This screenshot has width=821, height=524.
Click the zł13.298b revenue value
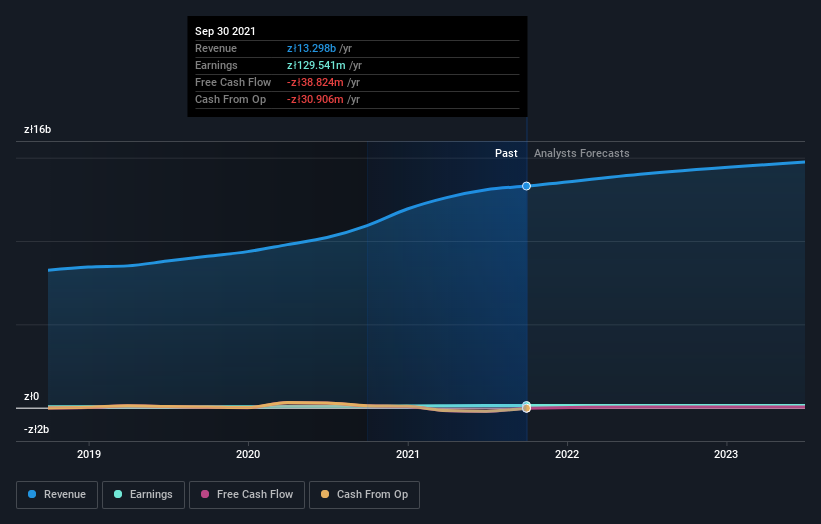(x=312, y=48)
